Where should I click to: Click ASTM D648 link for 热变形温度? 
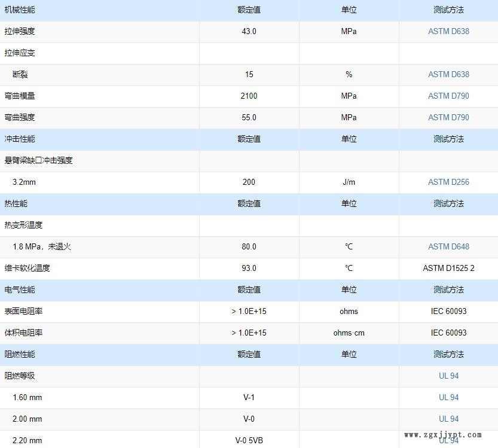[x=448, y=246]
